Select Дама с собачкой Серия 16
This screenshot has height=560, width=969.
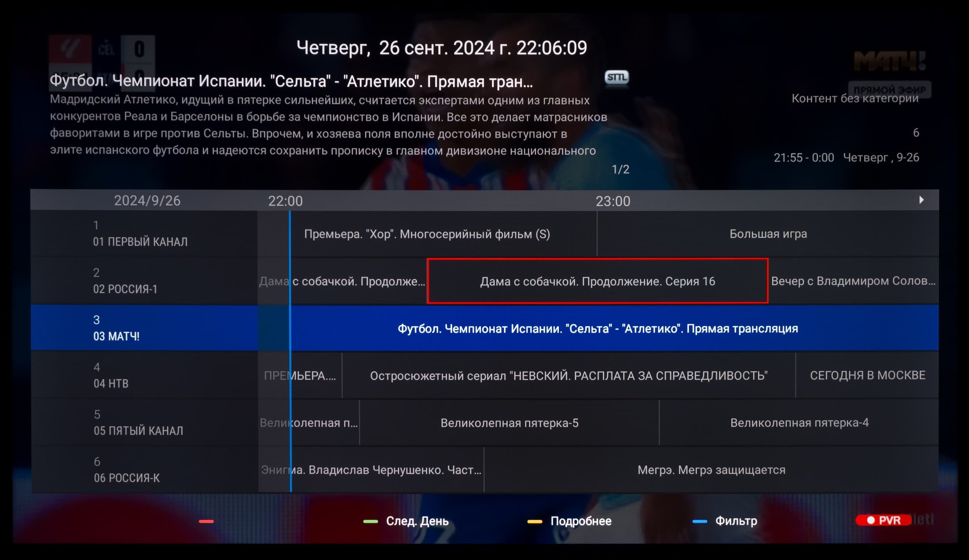[597, 281]
